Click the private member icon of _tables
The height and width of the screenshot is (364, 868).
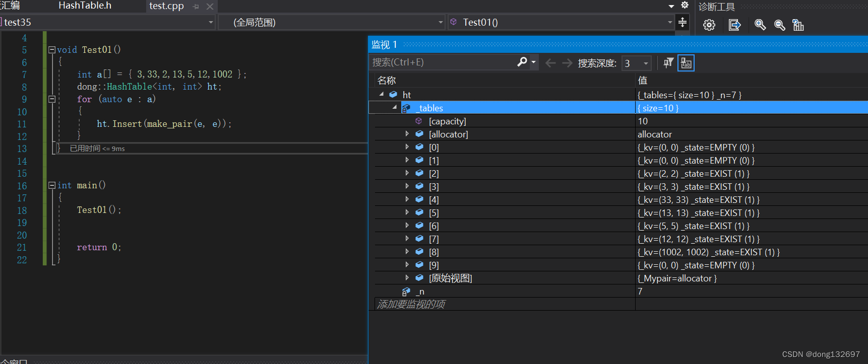coord(406,108)
